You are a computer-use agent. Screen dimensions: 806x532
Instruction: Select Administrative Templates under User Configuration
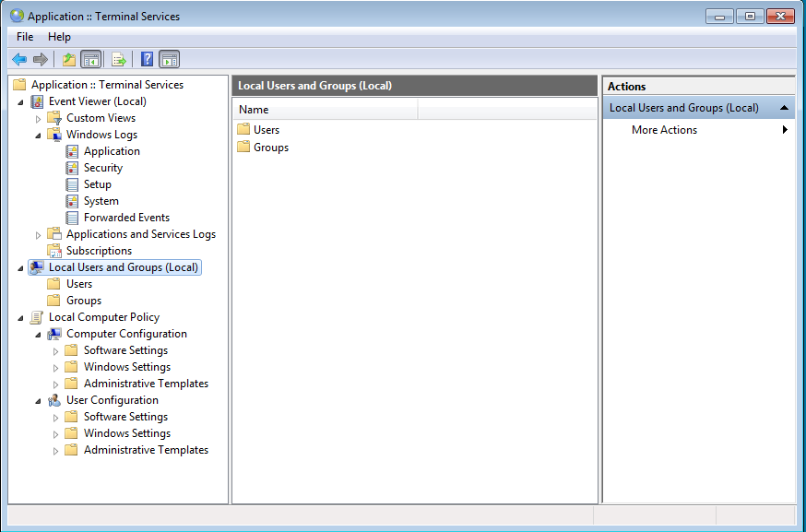(x=146, y=450)
